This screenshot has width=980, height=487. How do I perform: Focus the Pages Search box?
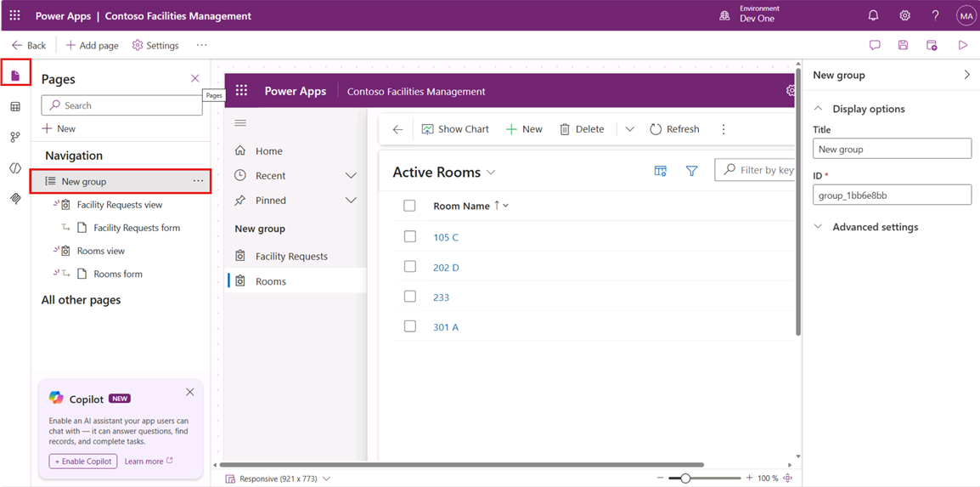coord(122,105)
